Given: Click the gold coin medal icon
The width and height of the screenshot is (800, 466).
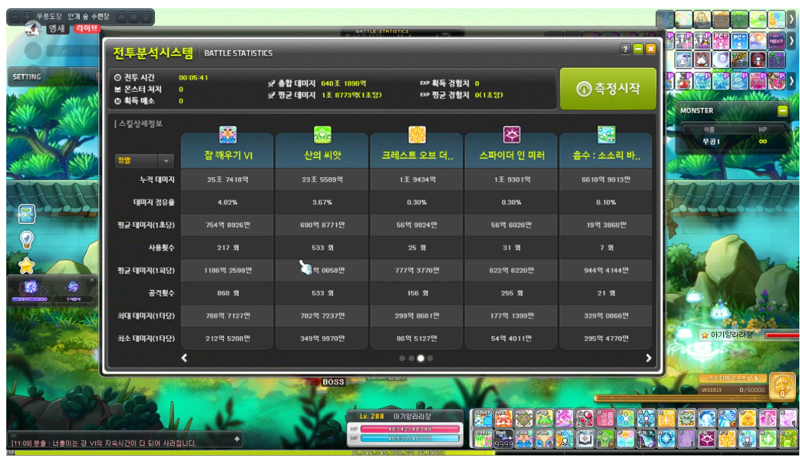Looking at the screenshot, I should pyautogui.click(x=782, y=385).
